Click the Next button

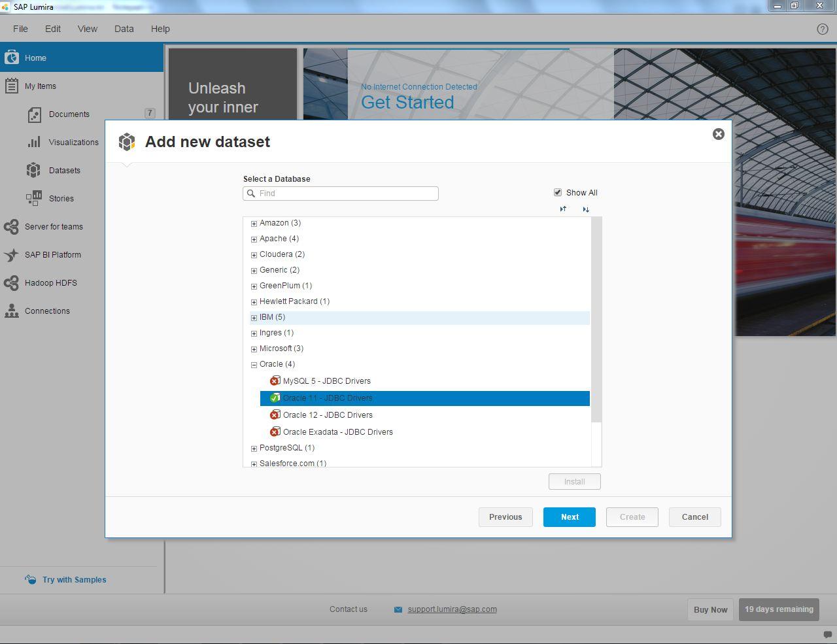click(x=570, y=517)
